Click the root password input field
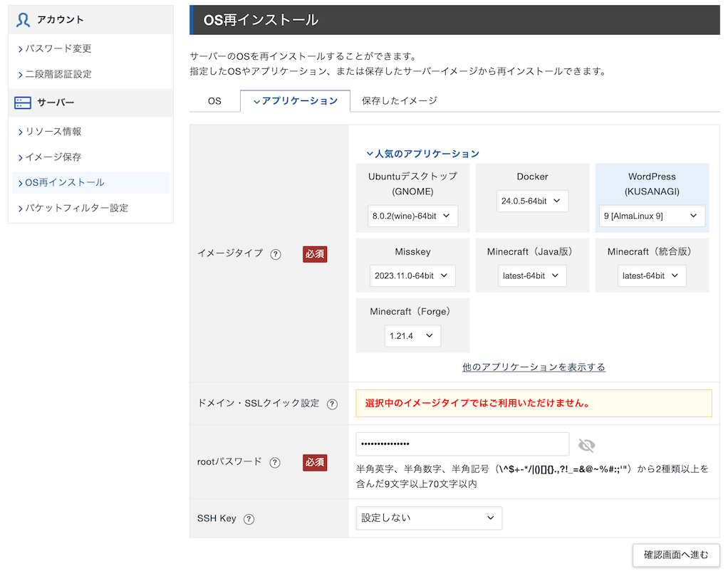728x571 pixels. coord(462,444)
